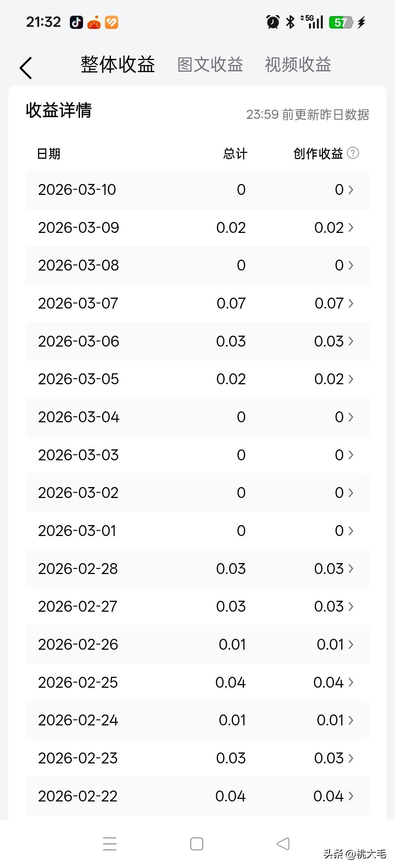
Task: Tap the orange app notification icon
Action: pos(112,22)
